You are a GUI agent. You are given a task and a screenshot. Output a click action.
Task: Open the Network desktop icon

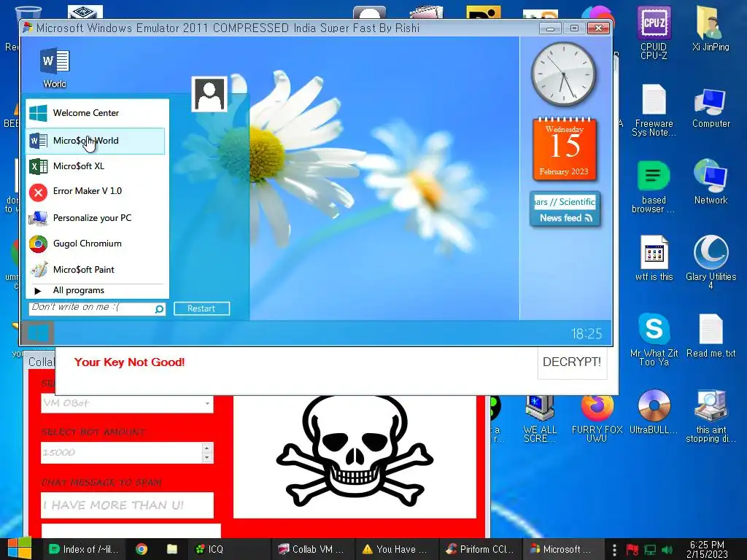711,182
